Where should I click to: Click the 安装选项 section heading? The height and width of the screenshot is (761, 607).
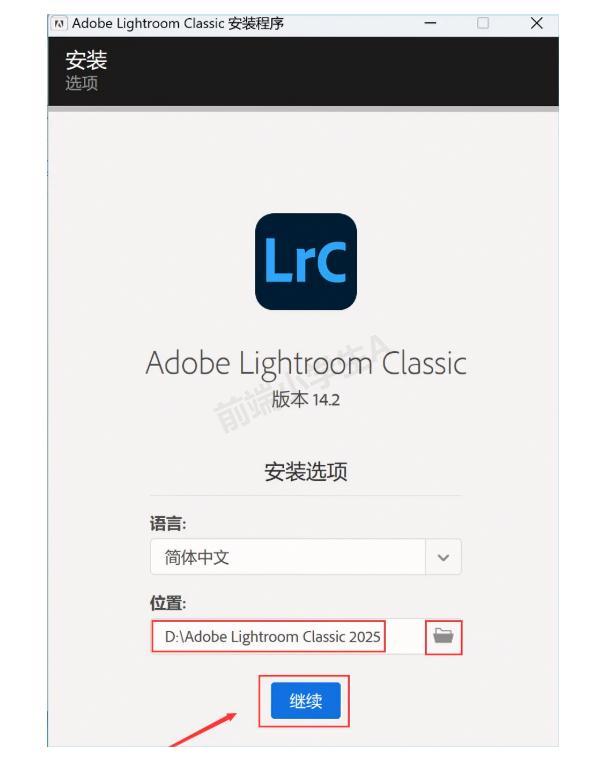tap(306, 472)
